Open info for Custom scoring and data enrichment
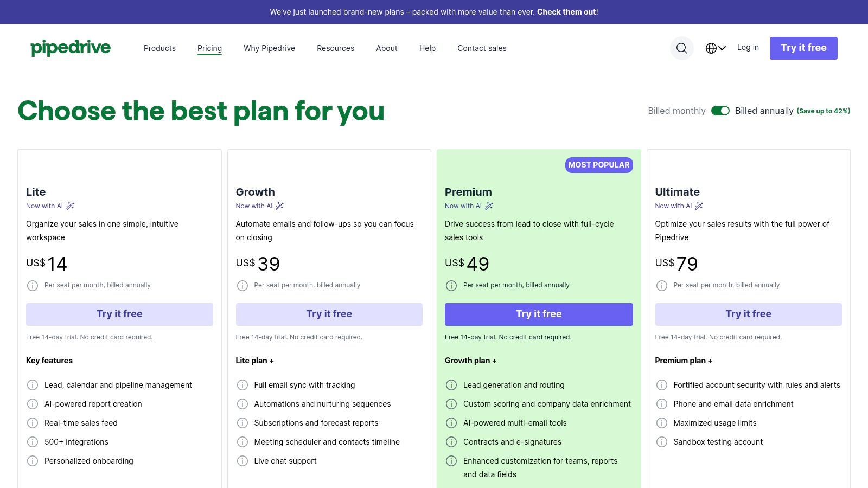 tap(451, 404)
